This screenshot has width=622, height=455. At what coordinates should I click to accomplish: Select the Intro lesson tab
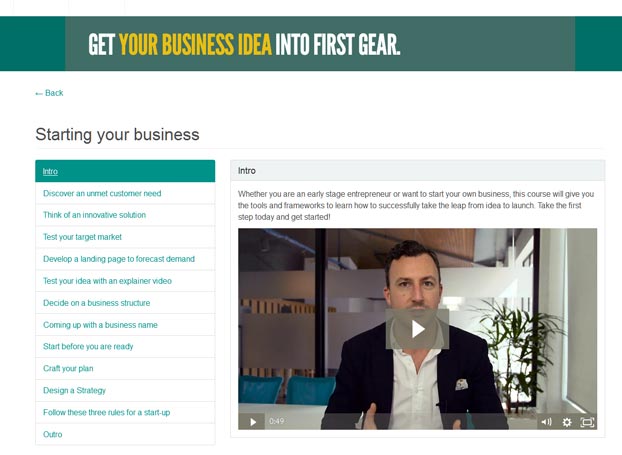coord(125,171)
